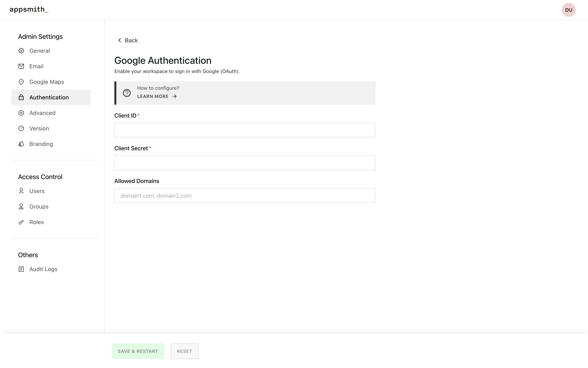The width and height of the screenshot is (588, 368).
Task: Click the 'Enable your workspace to sign in' description
Action: coord(177,71)
